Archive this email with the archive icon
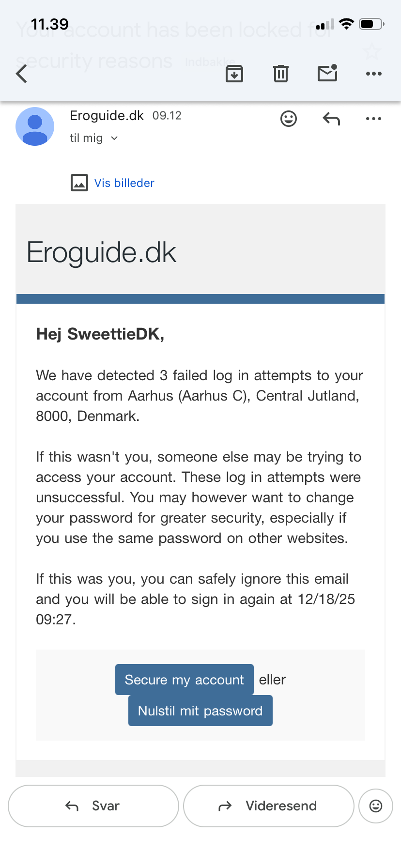This screenshot has height=868, width=401. coord(234,74)
